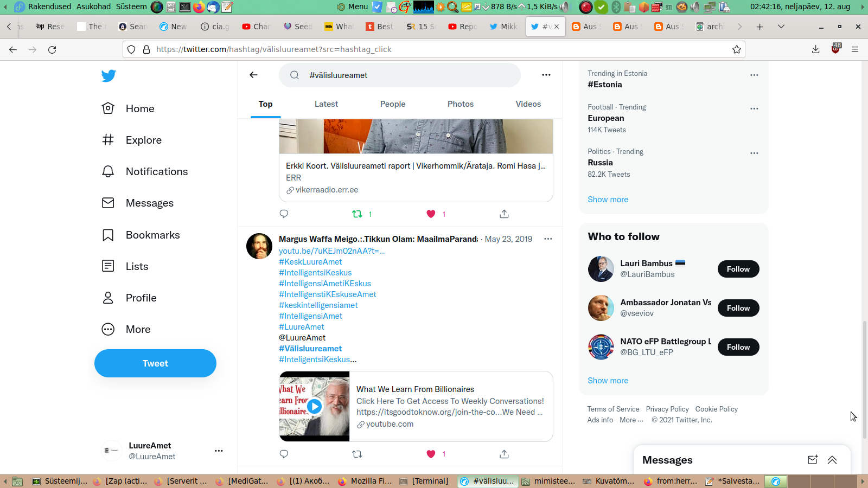The width and height of the screenshot is (868, 488).
Task: Click the #LuureAmet hashtag
Action: (302, 326)
